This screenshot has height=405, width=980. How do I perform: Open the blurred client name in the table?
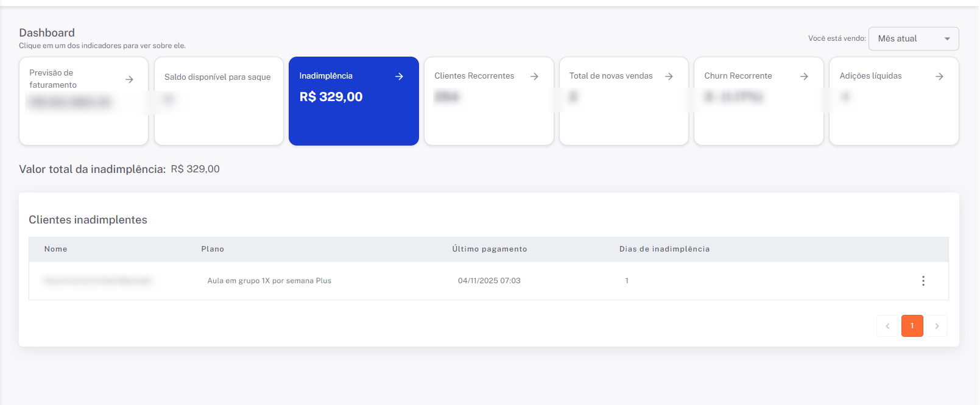click(98, 281)
